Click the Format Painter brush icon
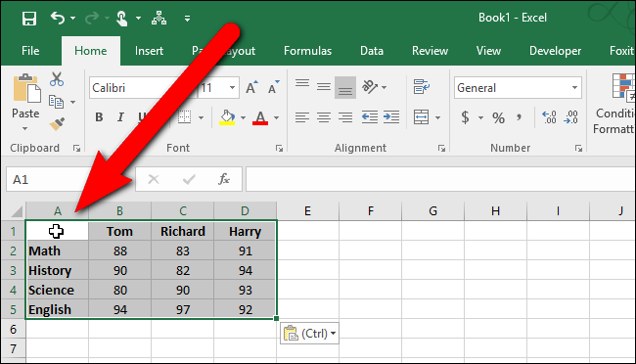This screenshot has height=364, width=636. (x=57, y=123)
